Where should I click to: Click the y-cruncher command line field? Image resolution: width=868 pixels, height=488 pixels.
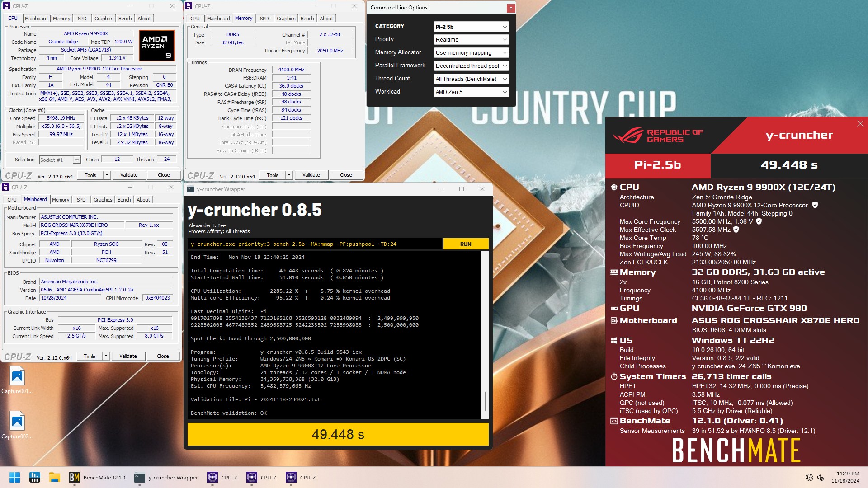pyautogui.click(x=314, y=244)
